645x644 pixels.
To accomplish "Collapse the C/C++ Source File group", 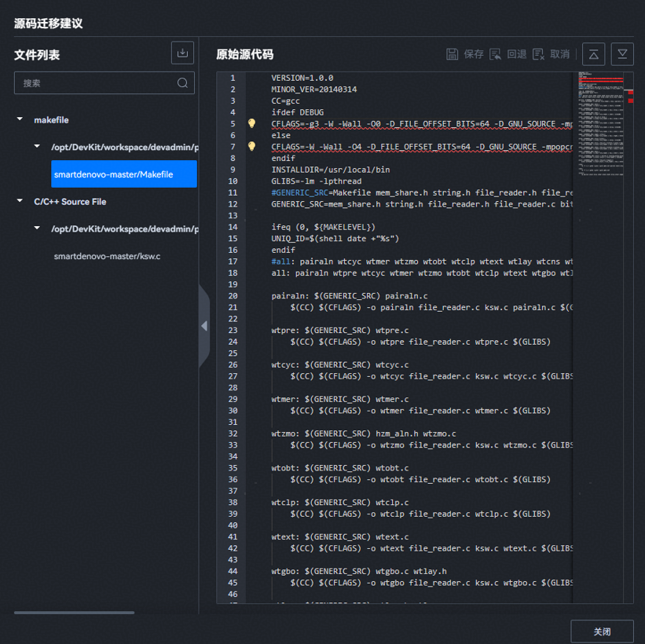I will [x=20, y=201].
